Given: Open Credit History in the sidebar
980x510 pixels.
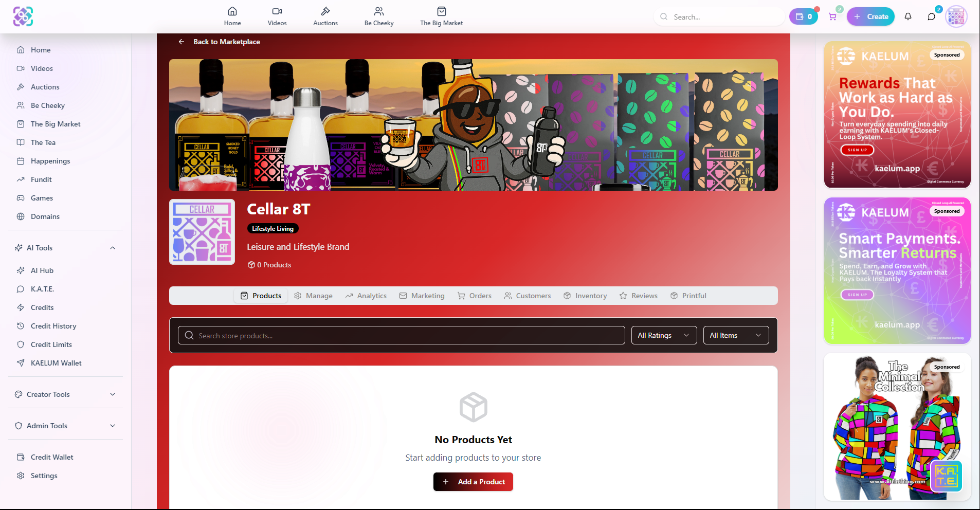Looking at the screenshot, I should 65,326.
